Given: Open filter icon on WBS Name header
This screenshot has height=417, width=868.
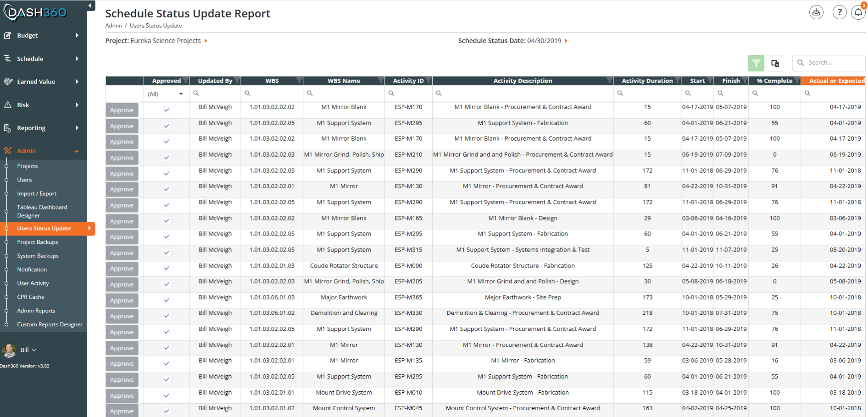Looking at the screenshot, I should point(380,81).
